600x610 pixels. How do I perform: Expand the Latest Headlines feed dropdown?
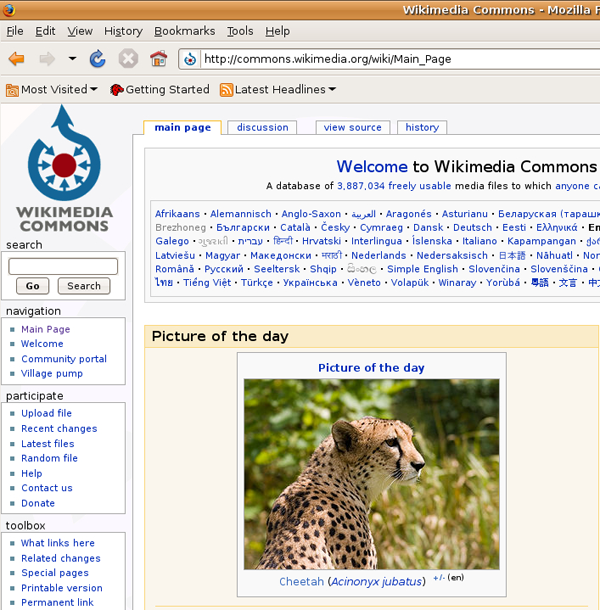click(x=332, y=90)
